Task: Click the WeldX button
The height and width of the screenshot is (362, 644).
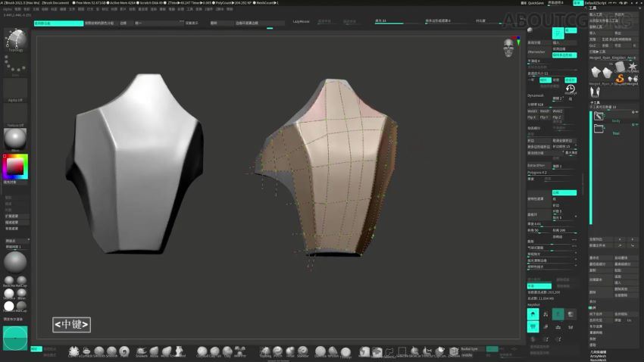Action: click(533, 111)
